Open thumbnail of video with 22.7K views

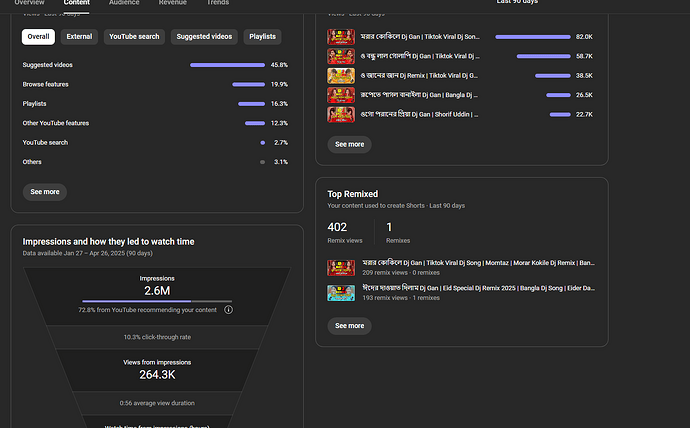click(341, 114)
